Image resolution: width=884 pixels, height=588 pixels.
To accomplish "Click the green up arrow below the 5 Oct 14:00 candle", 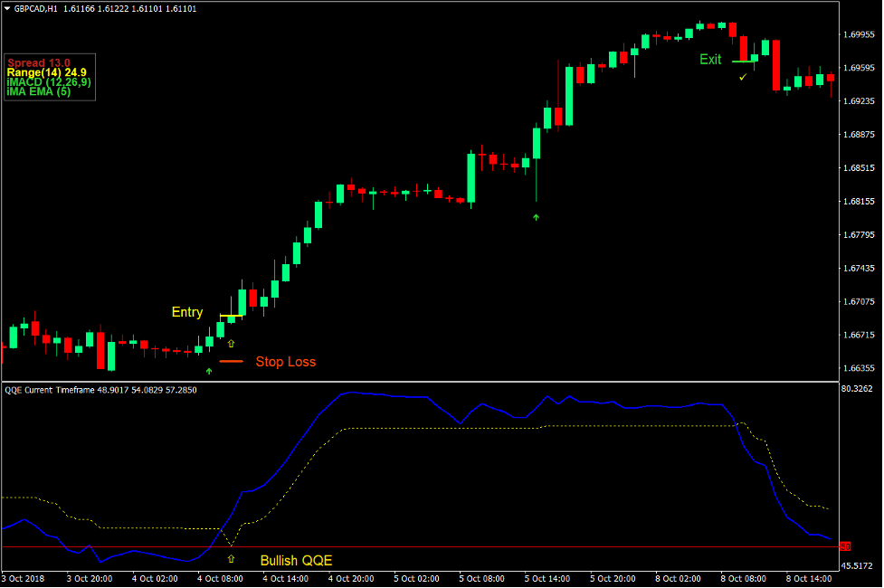I will click(x=536, y=217).
